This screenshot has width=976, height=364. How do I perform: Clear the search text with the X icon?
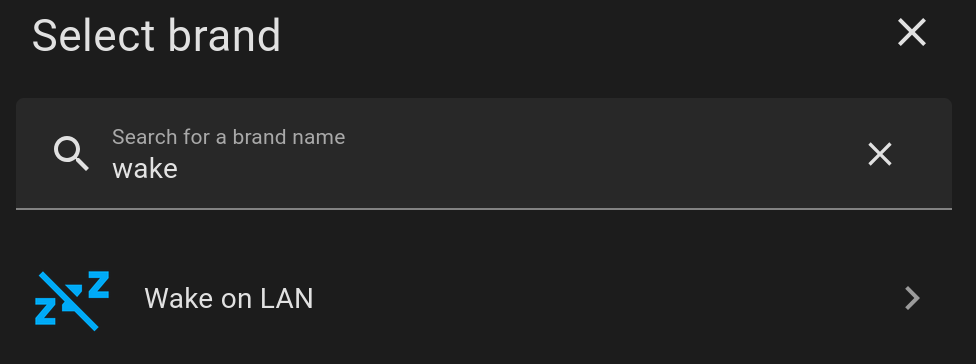pyautogui.click(x=880, y=154)
